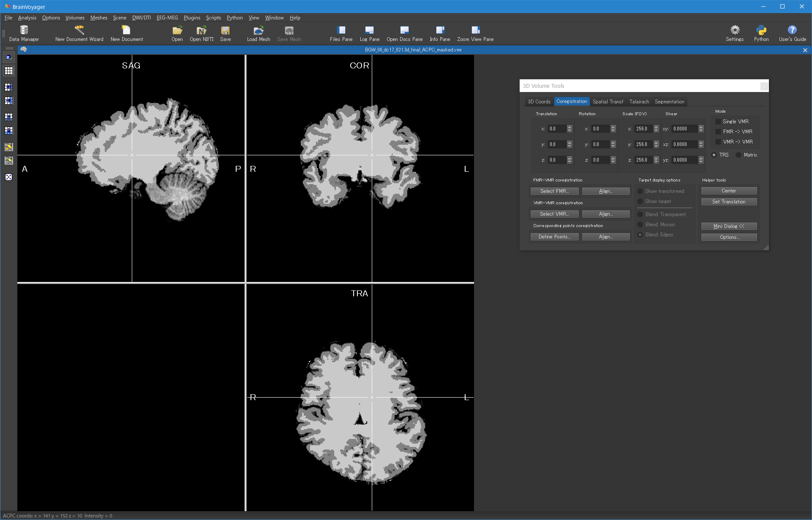Select the 3D cube view icon
Viewport: 812px width, 520px height.
[8, 57]
